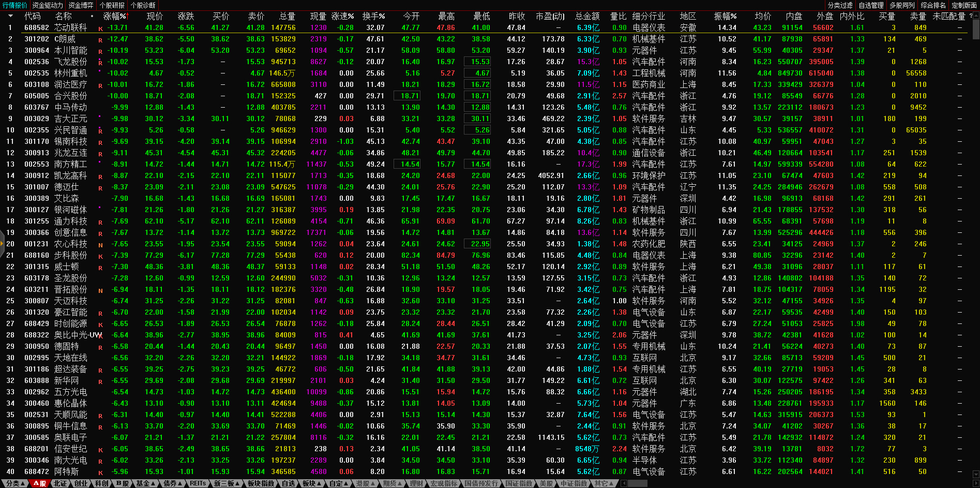This screenshot has height=488, width=980.
Task: Expand the 分类 dropdown in bottom tab bar
Action: click(x=15, y=483)
